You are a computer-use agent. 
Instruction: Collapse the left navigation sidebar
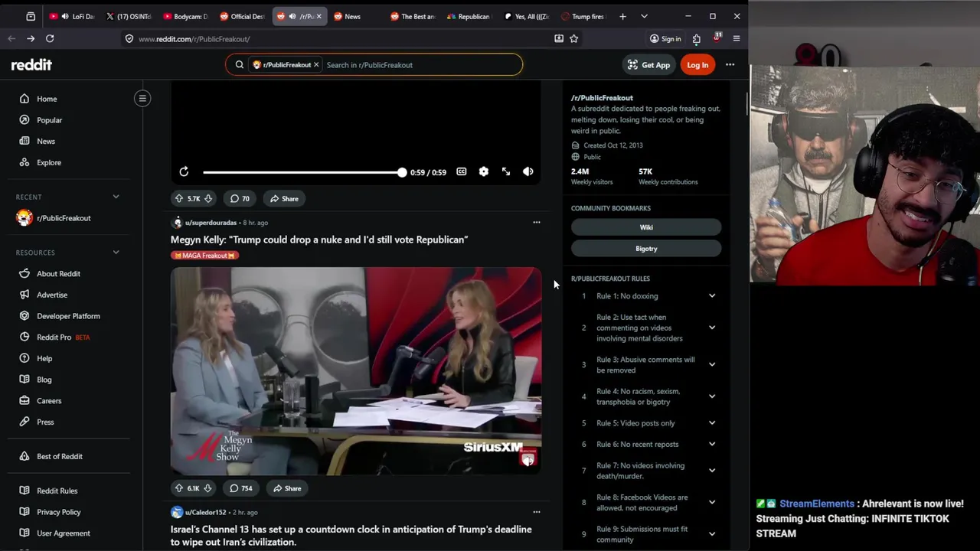click(142, 98)
